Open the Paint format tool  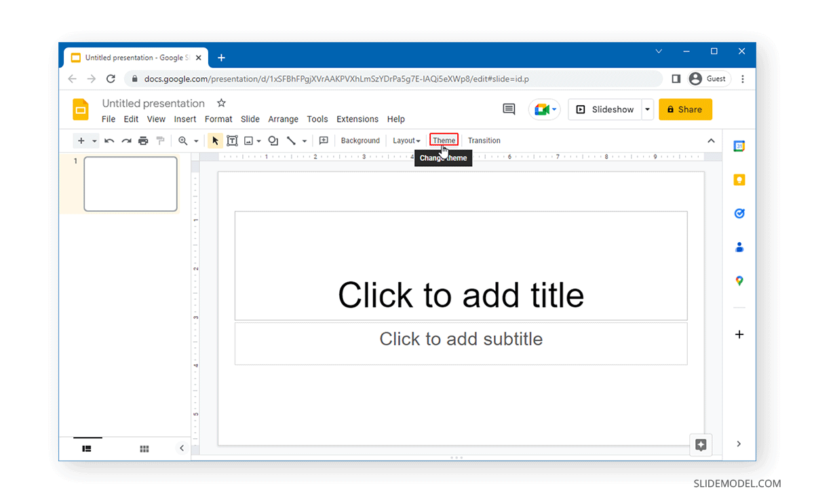[x=161, y=140]
